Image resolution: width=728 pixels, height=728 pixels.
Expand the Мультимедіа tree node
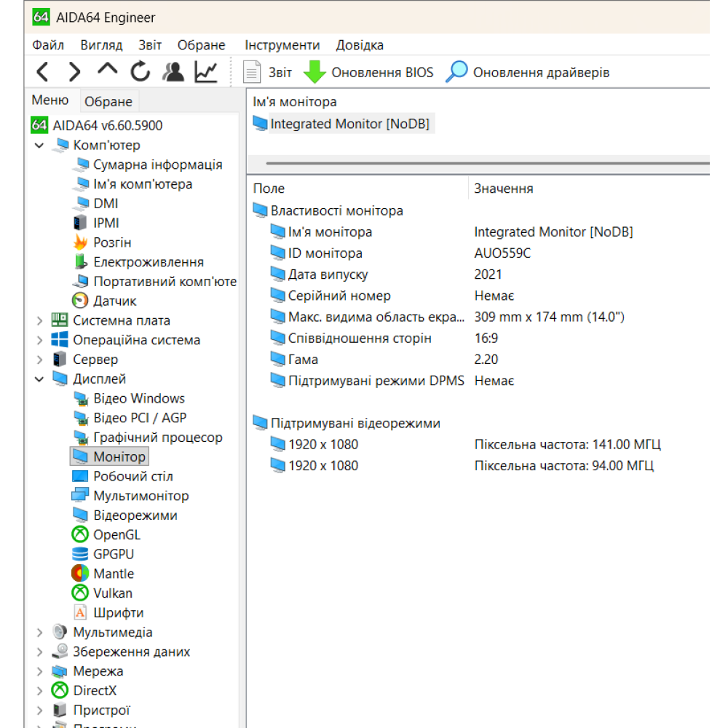[x=39, y=633]
